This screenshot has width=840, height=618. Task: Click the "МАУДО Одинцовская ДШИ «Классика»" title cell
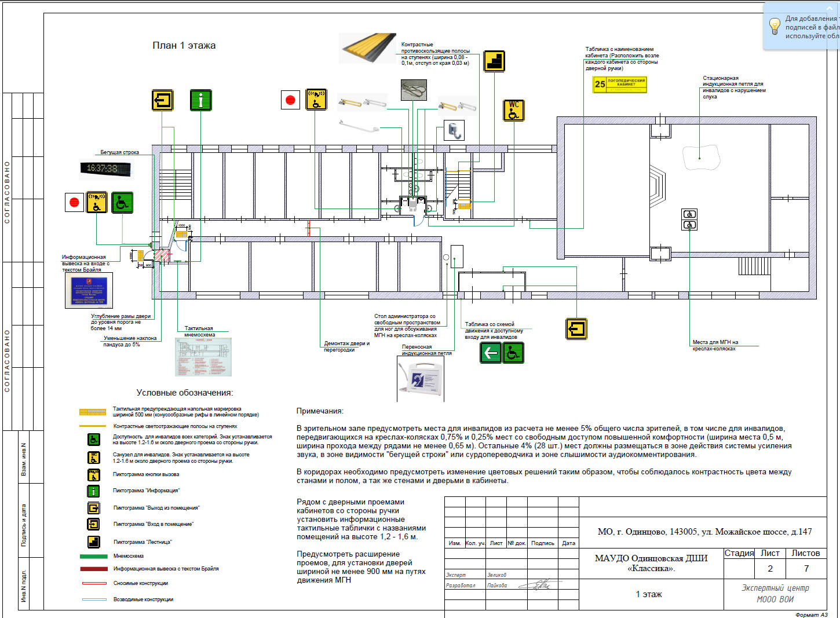[651, 563]
